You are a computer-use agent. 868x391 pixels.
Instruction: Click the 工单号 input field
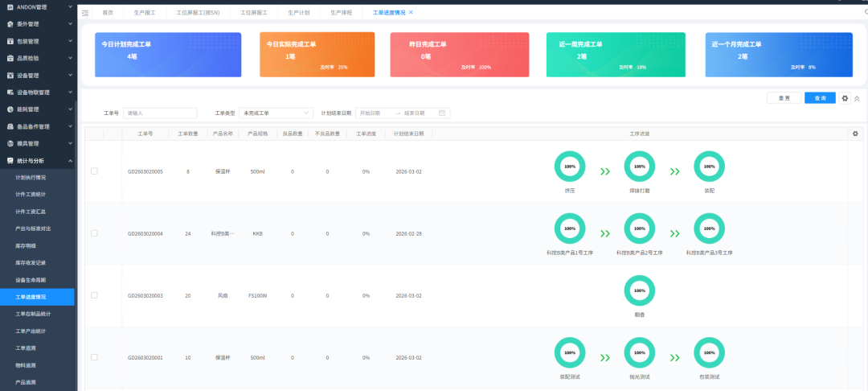(x=160, y=113)
